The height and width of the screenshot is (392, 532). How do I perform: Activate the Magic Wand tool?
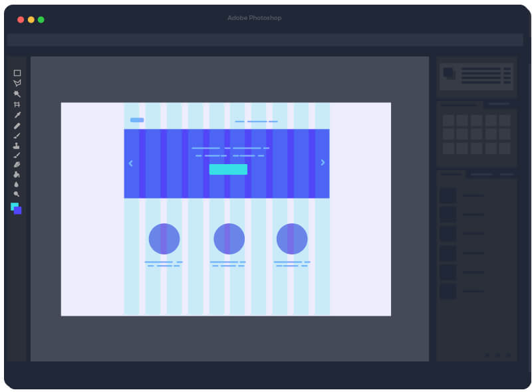[17, 93]
